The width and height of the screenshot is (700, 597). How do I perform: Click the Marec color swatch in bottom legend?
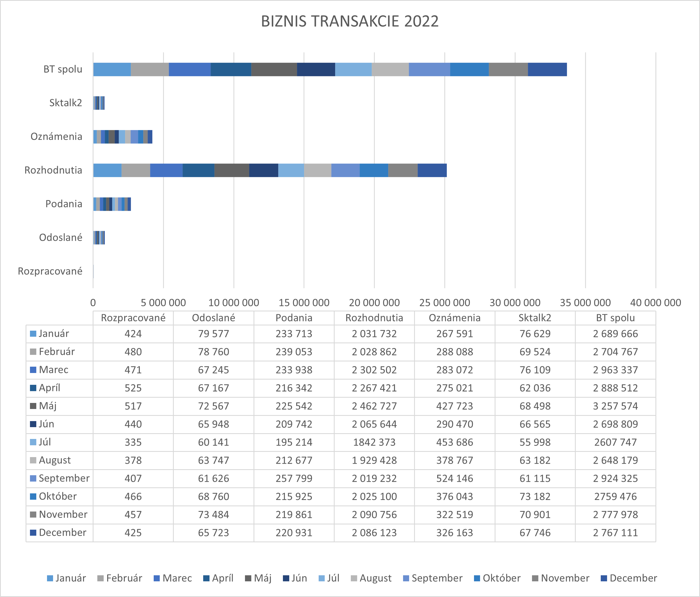point(157,578)
